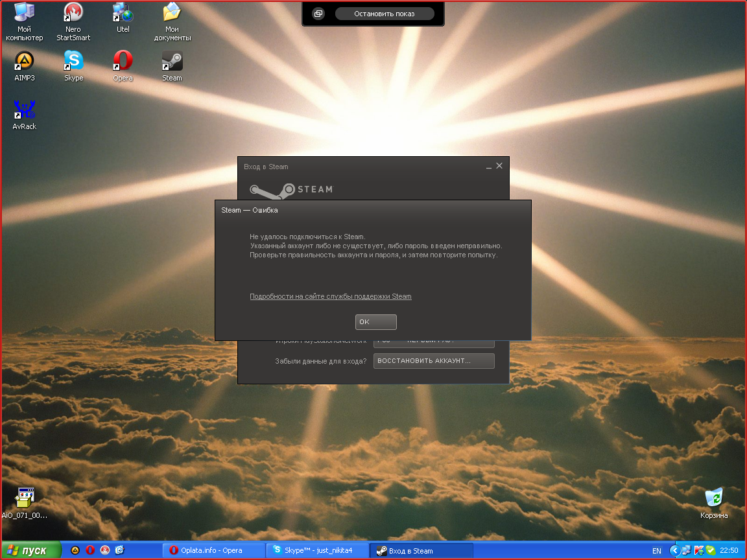
Task: Open the Steam support site details link
Action: point(331,296)
